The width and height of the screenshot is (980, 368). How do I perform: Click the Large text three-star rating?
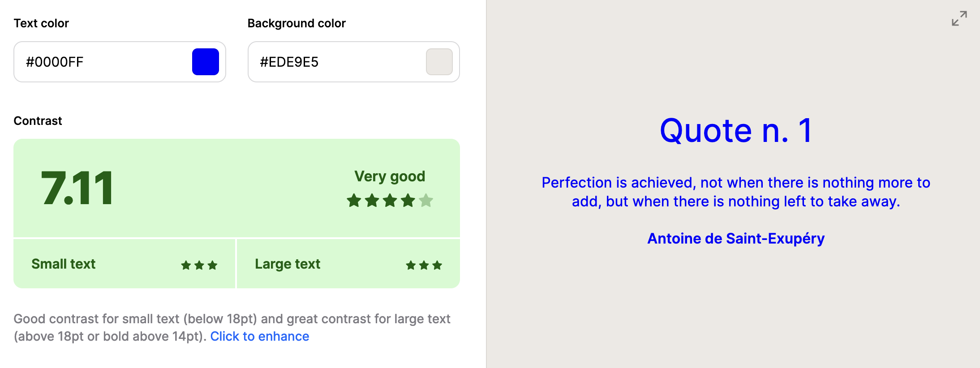point(424,265)
